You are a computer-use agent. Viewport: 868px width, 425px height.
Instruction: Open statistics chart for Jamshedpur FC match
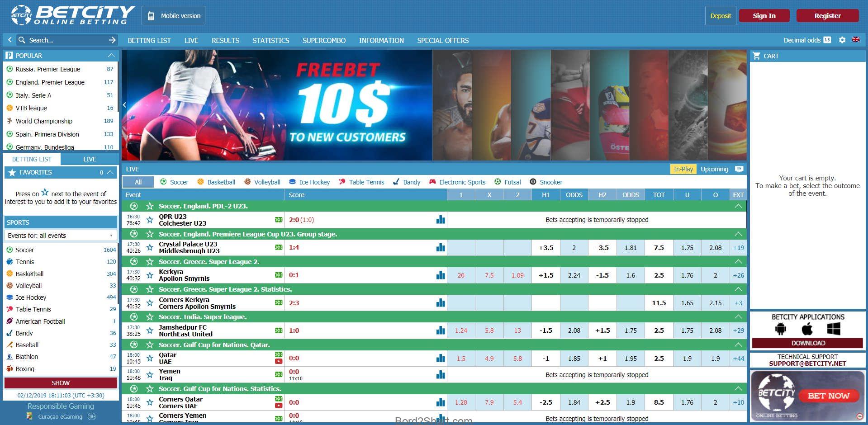[x=441, y=331]
